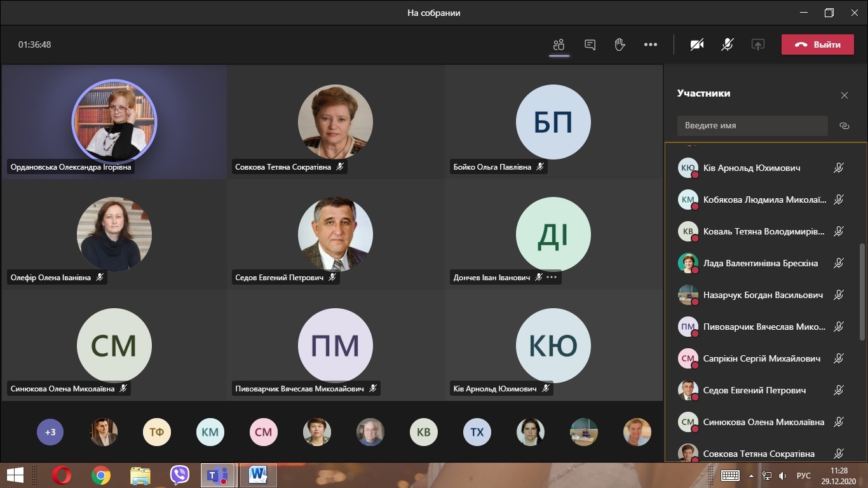This screenshot has width=868, height=488.
Task: Copy meeting link icon beside search field
Action: click(844, 126)
